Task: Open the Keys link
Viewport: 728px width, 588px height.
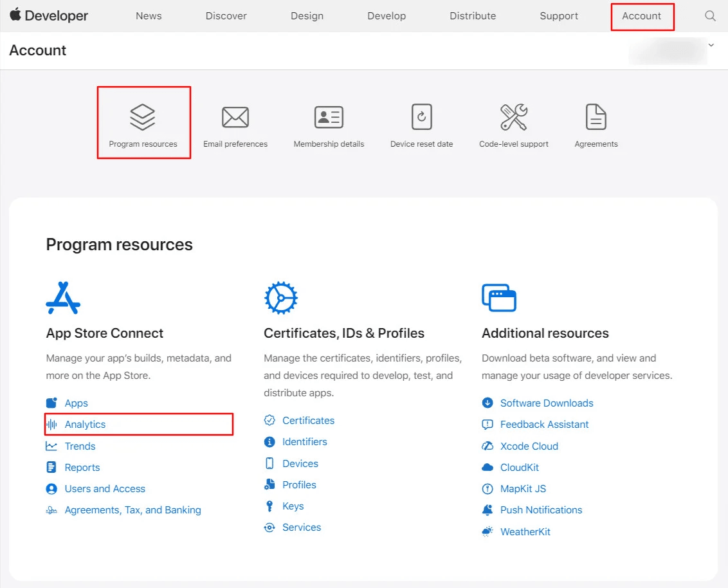Action: pos(293,506)
